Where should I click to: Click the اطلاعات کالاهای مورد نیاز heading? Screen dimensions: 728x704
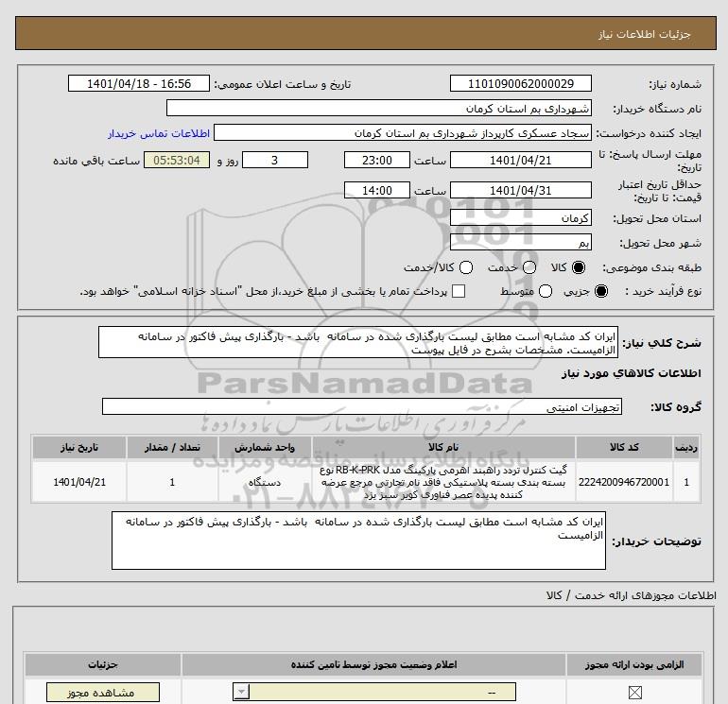tap(632, 373)
